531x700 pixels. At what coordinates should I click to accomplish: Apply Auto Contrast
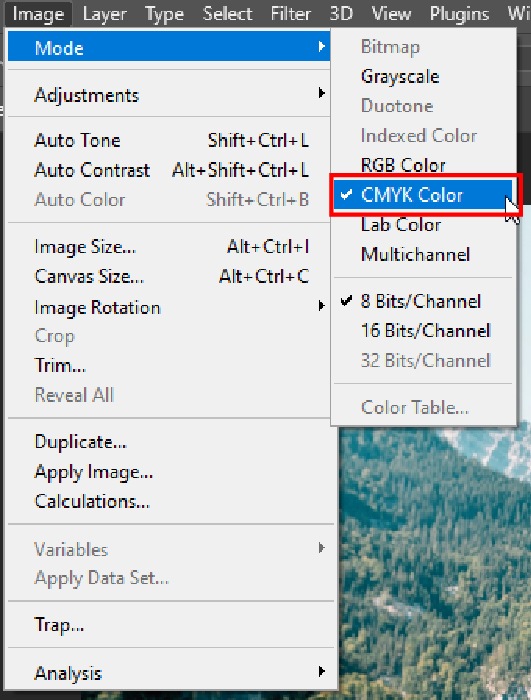pos(169,170)
